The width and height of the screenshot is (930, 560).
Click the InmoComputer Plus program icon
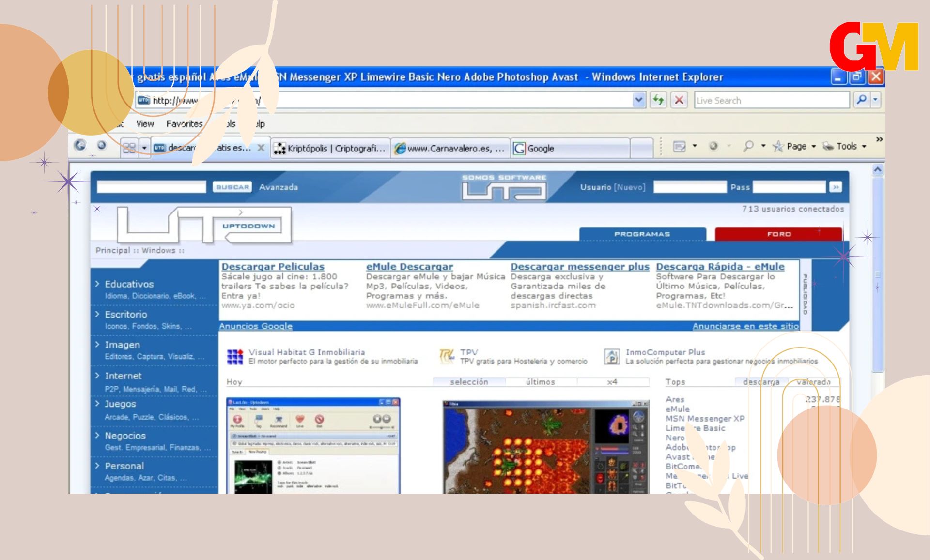coord(612,357)
